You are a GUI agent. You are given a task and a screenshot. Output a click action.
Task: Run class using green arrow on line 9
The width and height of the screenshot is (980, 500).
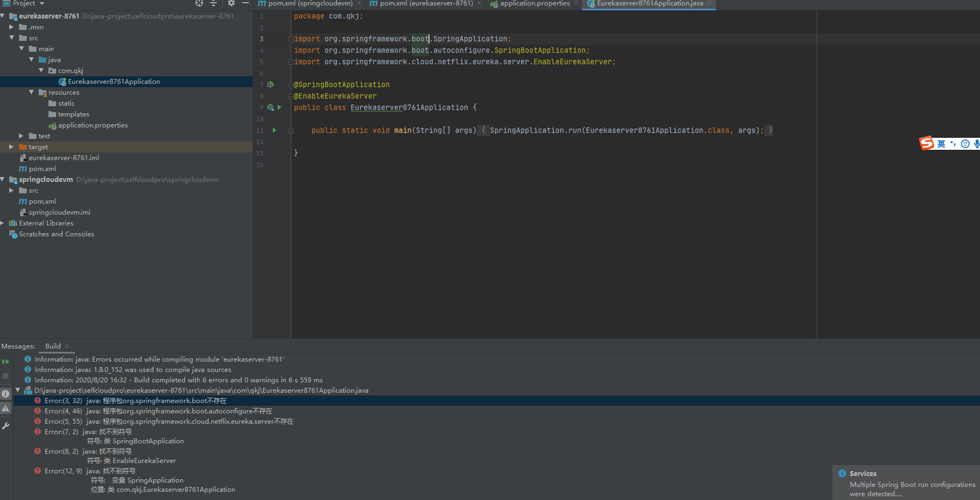tap(279, 107)
